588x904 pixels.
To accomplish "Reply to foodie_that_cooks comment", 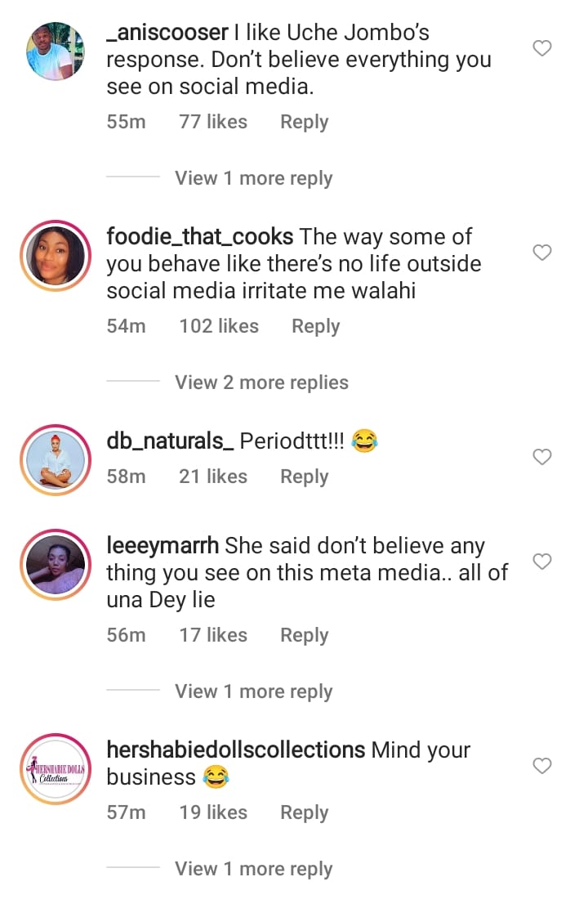I will click(x=315, y=327).
